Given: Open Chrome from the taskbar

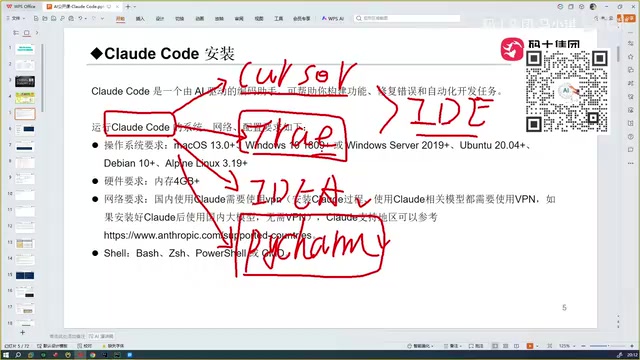Looking at the screenshot, I should [x=93, y=355].
